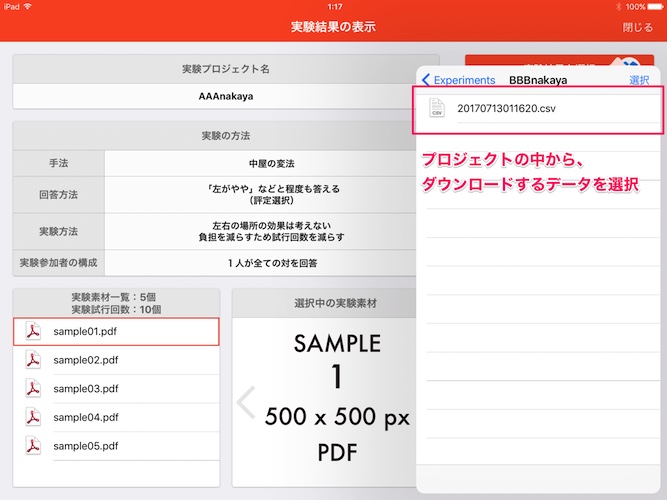Screen dimensions: 667x500
Task: Close the results view with 閉じる
Action: (637, 27)
